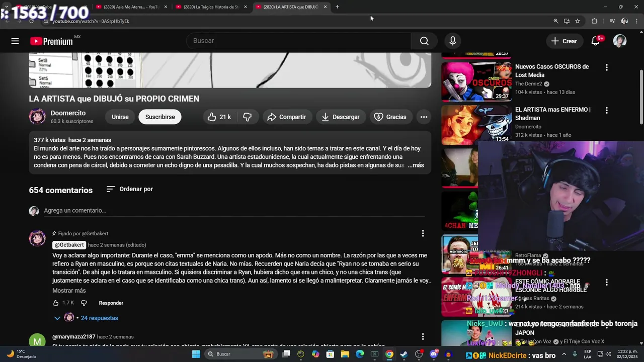
Task: Open the Compartir share dialog
Action: click(286, 117)
